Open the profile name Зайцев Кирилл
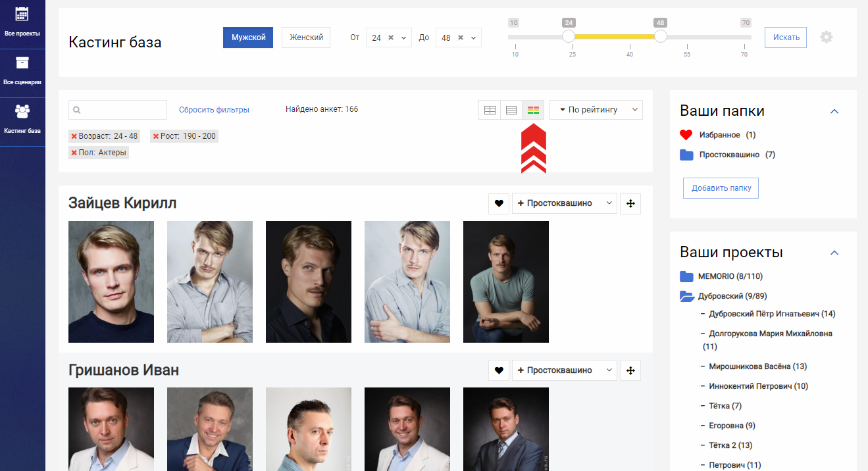 [122, 203]
